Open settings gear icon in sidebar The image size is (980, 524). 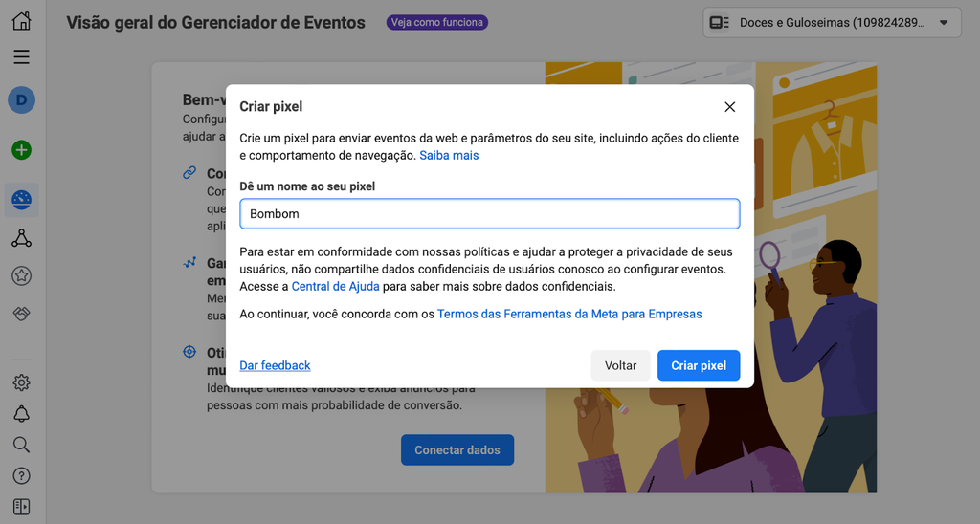coord(21,382)
